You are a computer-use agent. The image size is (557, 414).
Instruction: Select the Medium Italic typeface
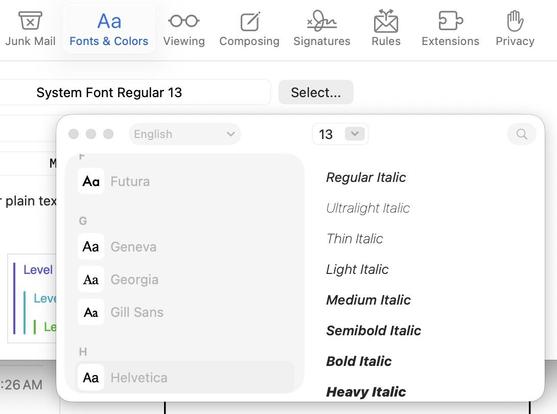click(x=368, y=300)
